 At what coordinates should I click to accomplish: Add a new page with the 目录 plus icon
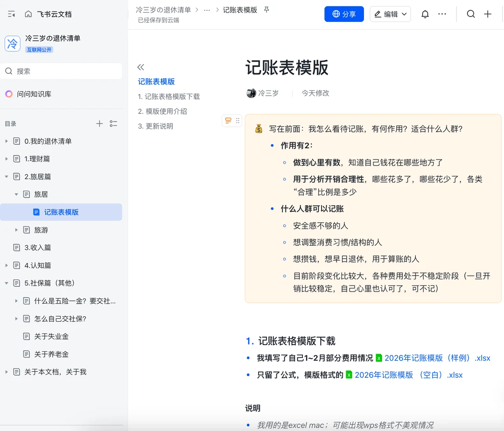pyautogui.click(x=99, y=124)
